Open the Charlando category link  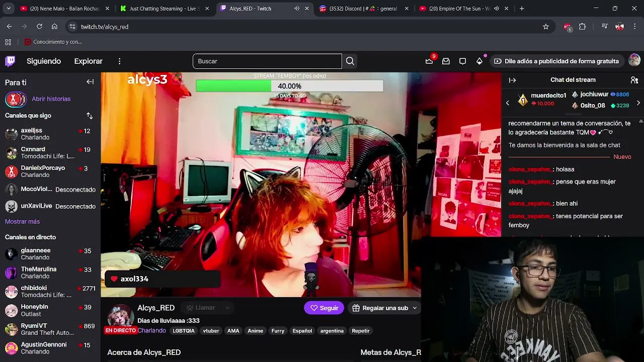pyautogui.click(x=151, y=331)
